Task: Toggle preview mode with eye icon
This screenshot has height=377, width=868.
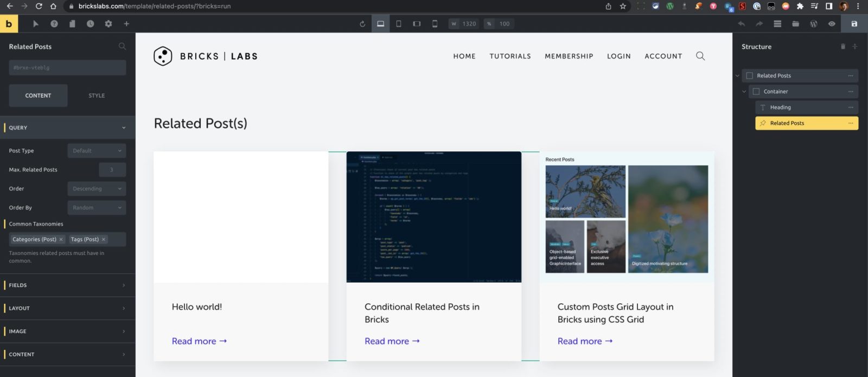Action: pyautogui.click(x=832, y=24)
